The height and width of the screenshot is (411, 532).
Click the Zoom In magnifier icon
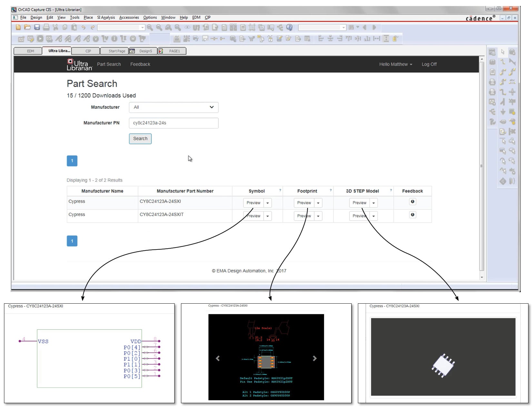[150, 27]
